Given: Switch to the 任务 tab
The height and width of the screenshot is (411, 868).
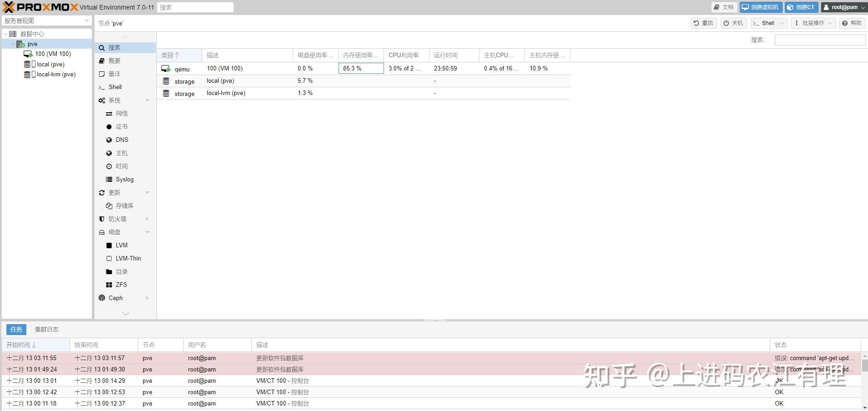Looking at the screenshot, I should [16, 329].
